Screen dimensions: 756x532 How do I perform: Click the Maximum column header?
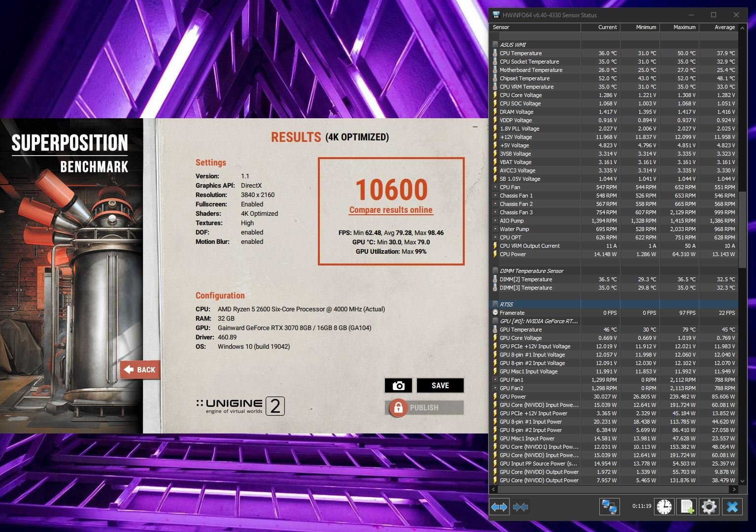(679, 27)
